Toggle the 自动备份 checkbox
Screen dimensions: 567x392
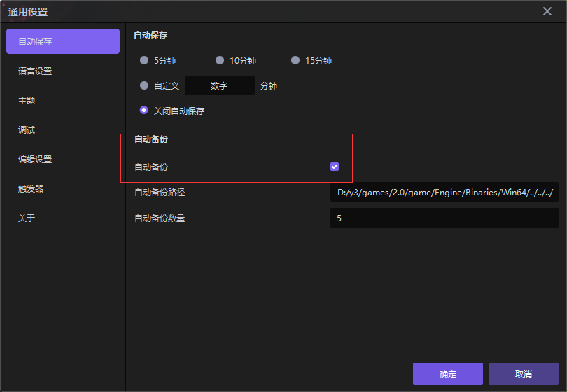[x=335, y=167]
